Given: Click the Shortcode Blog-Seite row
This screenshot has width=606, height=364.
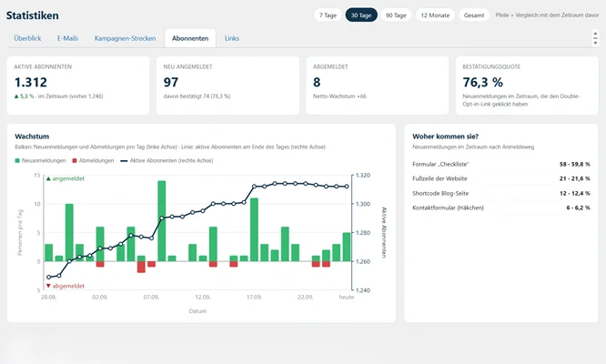Looking at the screenshot, I should point(501,193).
